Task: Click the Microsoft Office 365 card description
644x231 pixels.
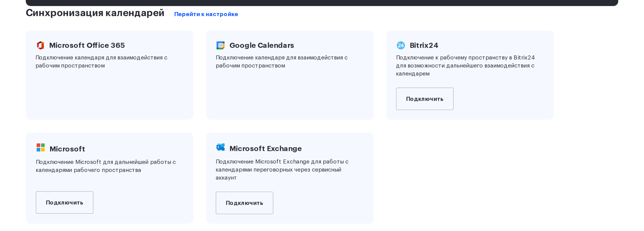Action: [101, 62]
